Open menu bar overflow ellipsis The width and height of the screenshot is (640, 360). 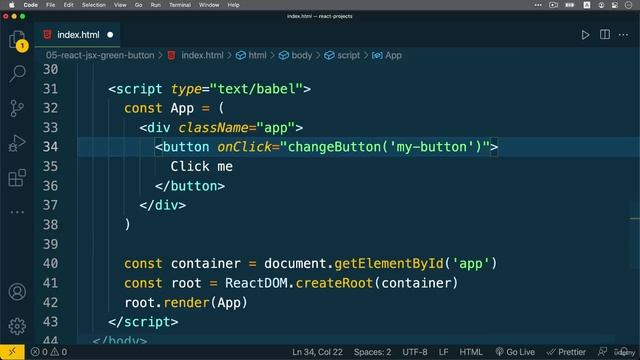click(538, 5)
